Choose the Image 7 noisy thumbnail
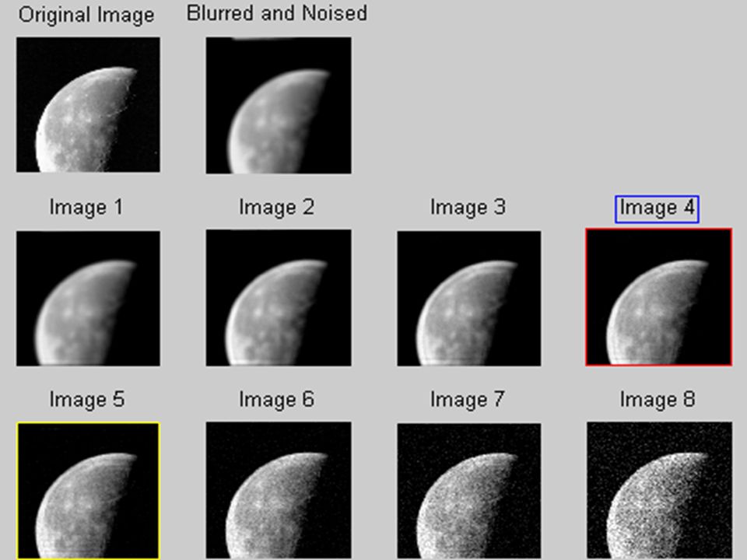Screen dimensions: 747x560 point(469,491)
